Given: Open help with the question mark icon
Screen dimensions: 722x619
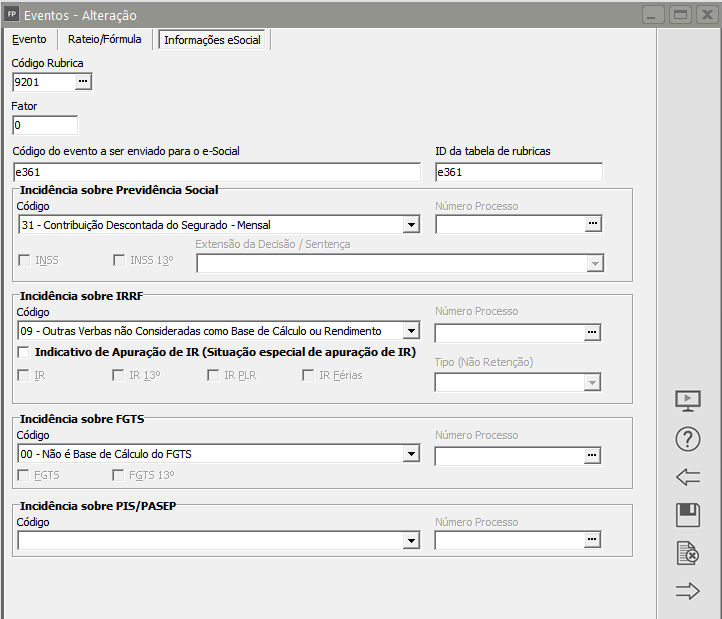Looking at the screenshot, I should point(687,439).
